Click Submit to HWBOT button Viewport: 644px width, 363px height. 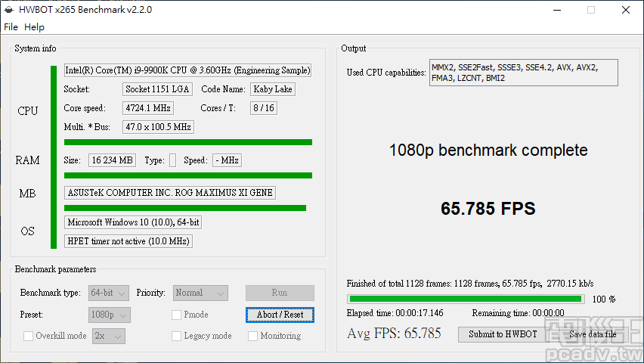(503, 334)
